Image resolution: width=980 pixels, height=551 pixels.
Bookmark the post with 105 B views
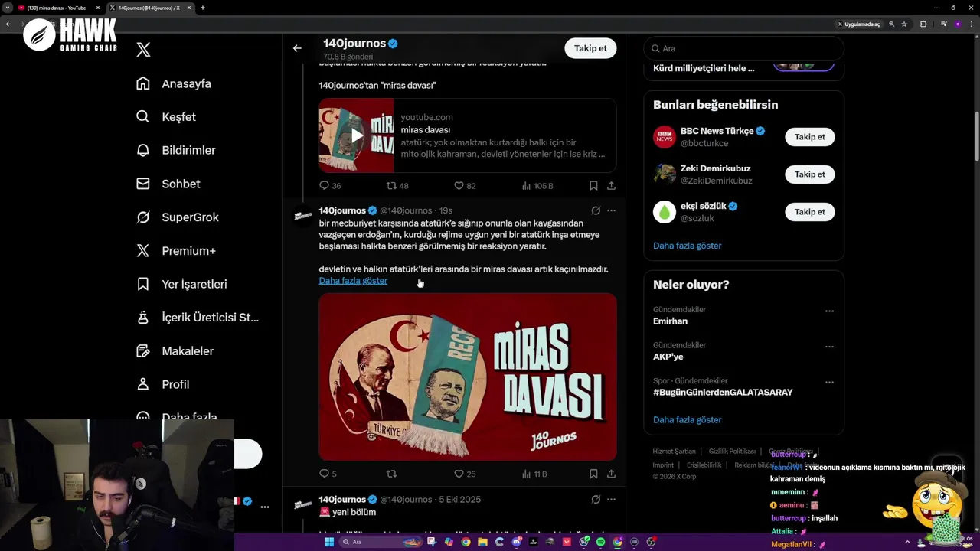pos(593,186)
